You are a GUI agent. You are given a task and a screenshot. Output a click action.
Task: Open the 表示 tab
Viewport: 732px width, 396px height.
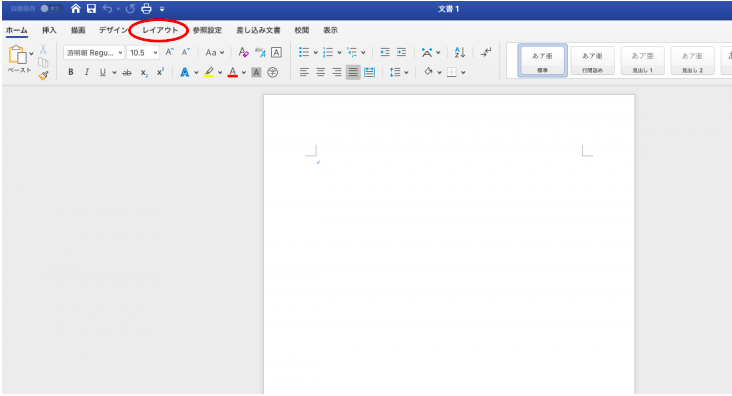point(331,30)
